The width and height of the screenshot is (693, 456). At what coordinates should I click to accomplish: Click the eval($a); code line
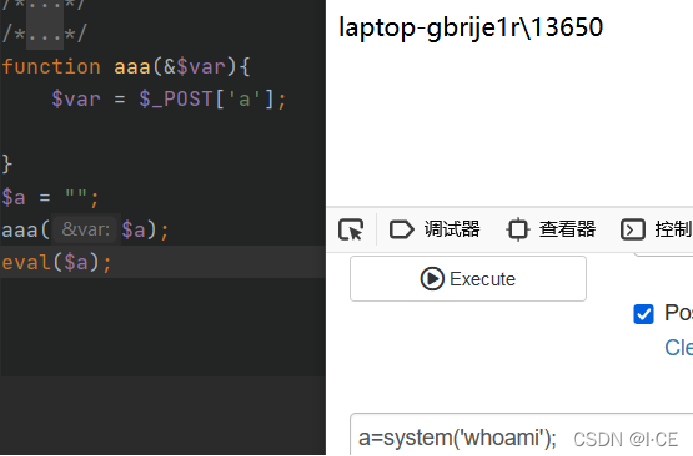pos(57,262)
